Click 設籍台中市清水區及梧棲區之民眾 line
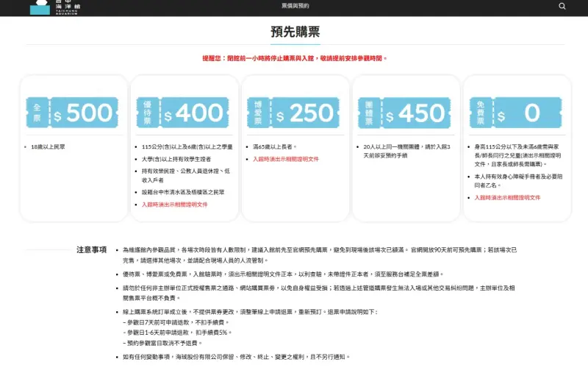This screenshot has width=588, height=376. tap(183, 192)
